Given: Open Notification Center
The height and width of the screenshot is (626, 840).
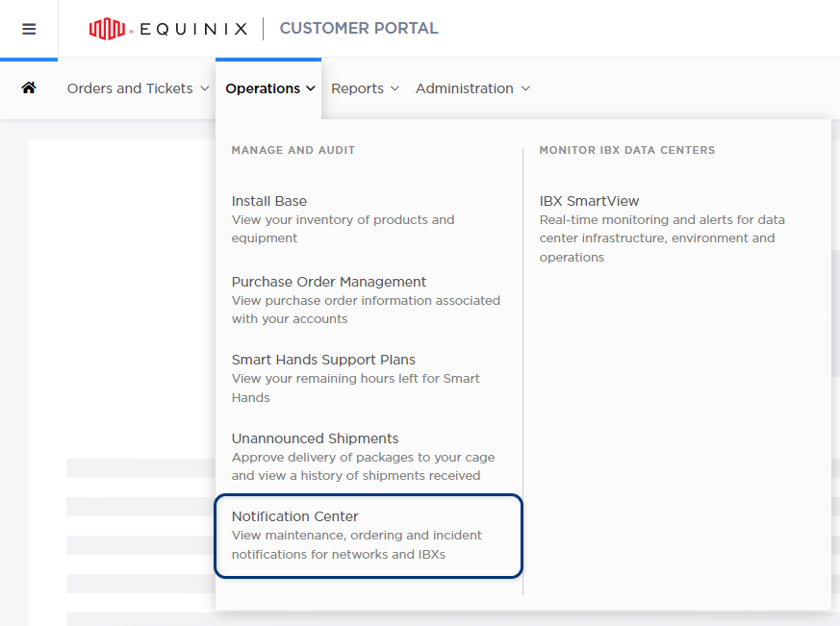Looking at the screenshot, I should [294, 516].
